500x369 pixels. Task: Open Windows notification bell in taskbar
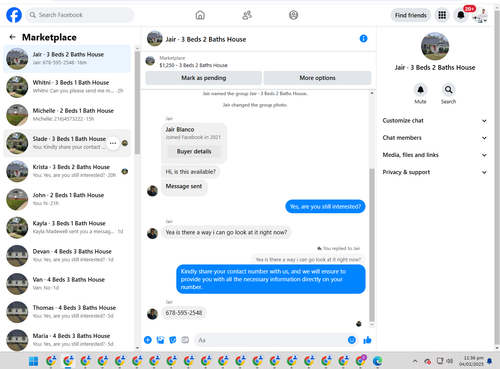490,361
